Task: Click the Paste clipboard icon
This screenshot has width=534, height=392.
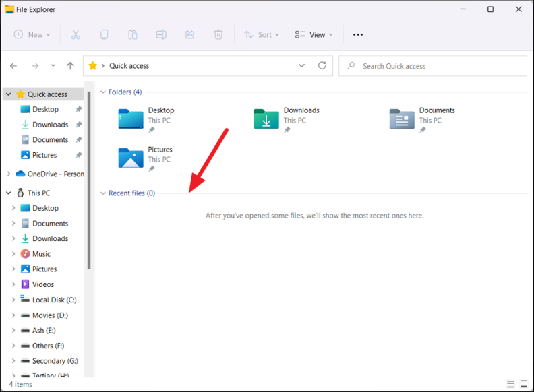Action: (x=133, y=34)
